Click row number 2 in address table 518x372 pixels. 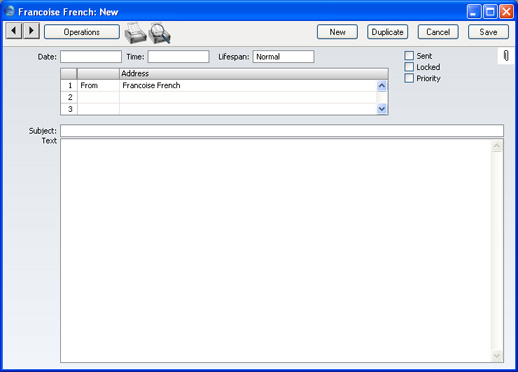tap(69, 97)
